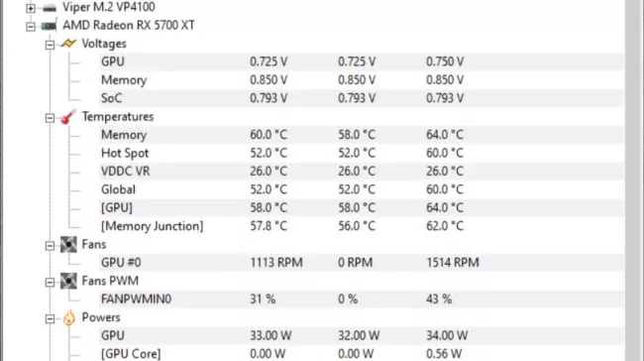Image resolution: width=644 pixels, height=361 pixels.
Task: Click the Voltages lightning icon
Action: 68,44
